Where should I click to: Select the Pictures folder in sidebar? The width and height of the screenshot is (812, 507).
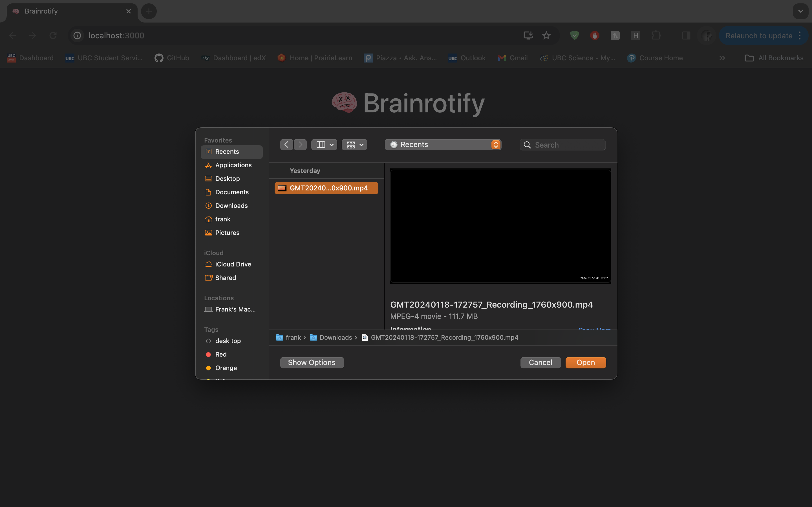(x=227, y=233)
